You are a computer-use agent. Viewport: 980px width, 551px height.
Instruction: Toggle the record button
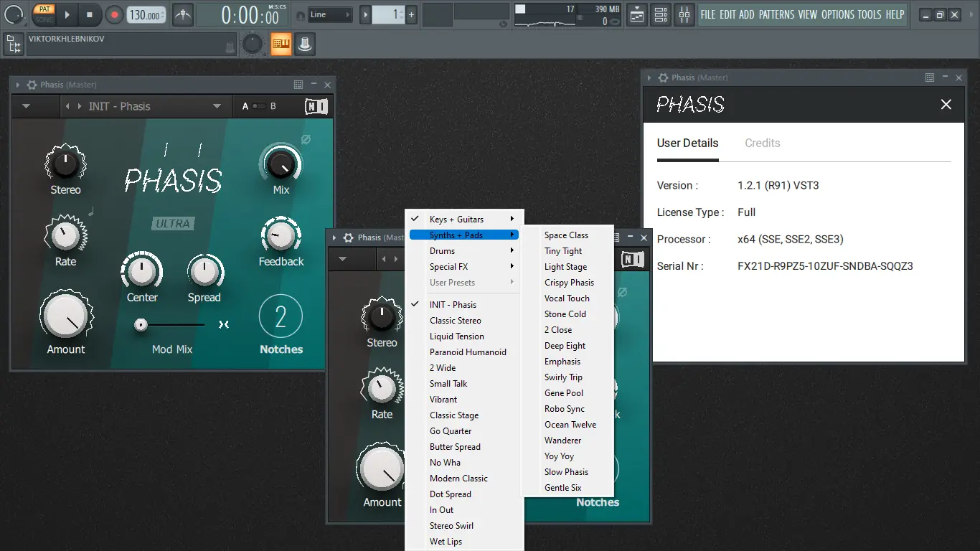click(114, 14)
